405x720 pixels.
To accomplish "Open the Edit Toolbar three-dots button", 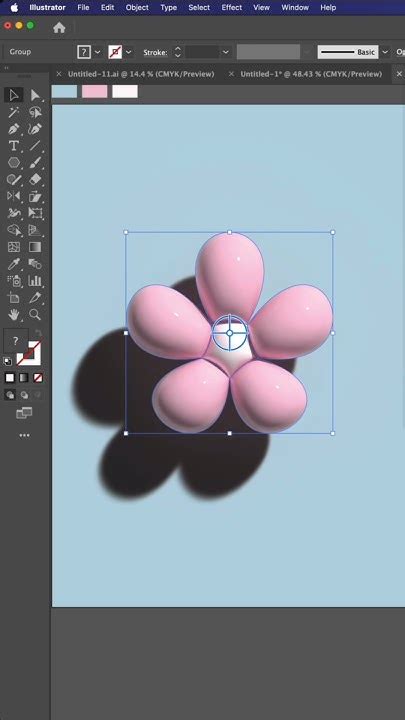I will click(24, 435).
